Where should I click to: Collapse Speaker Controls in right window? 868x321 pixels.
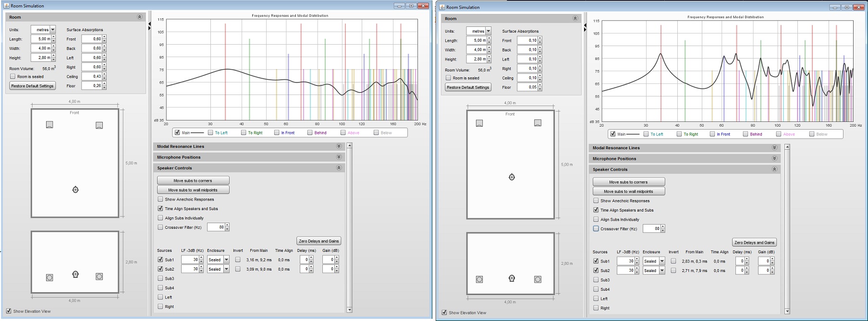(x=774, y=169)
